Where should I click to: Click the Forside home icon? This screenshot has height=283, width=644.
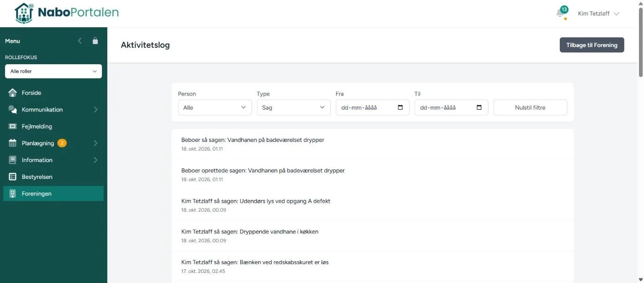pos(13,93)
